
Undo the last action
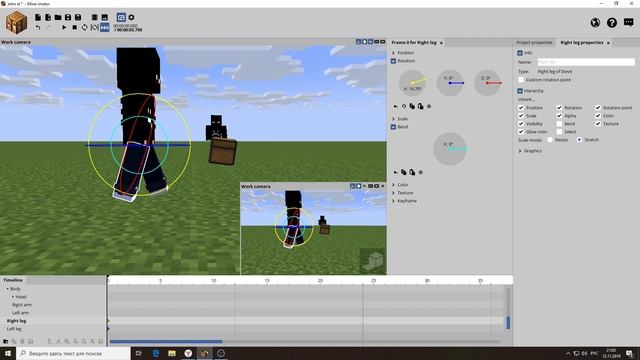[38, 27]
